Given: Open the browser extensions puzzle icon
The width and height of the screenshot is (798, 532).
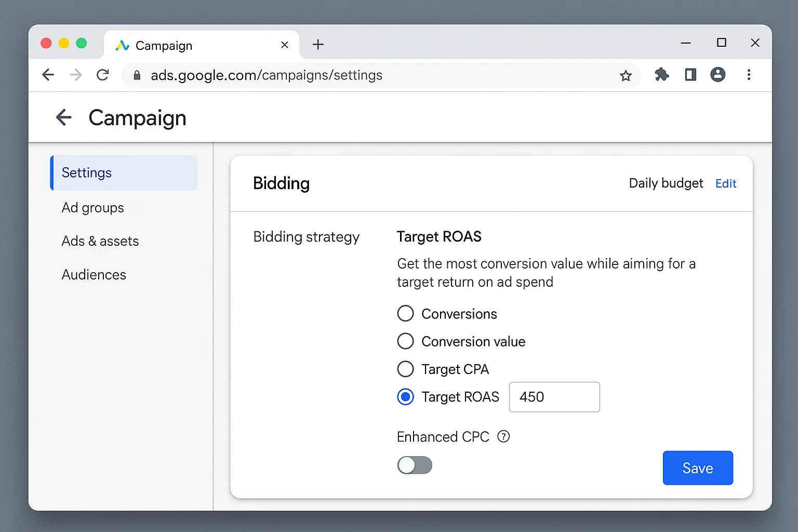Looking at the screenshot, I should (x=661, y=75).
